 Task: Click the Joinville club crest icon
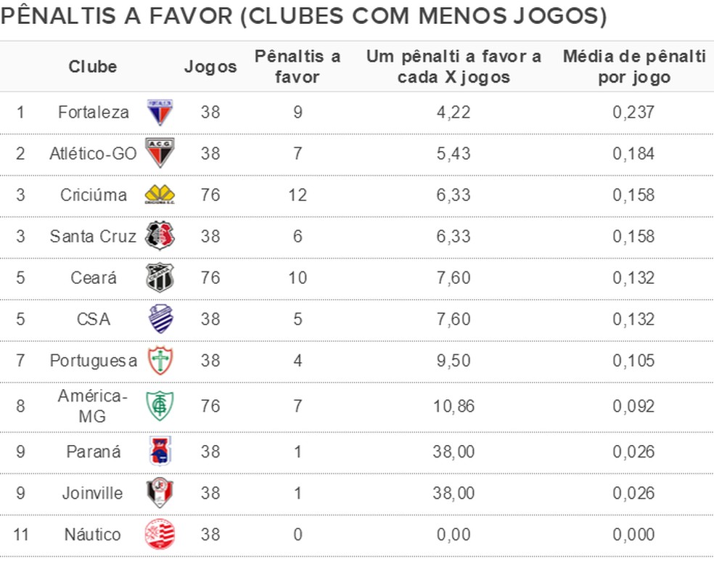(x=160, y=493)
